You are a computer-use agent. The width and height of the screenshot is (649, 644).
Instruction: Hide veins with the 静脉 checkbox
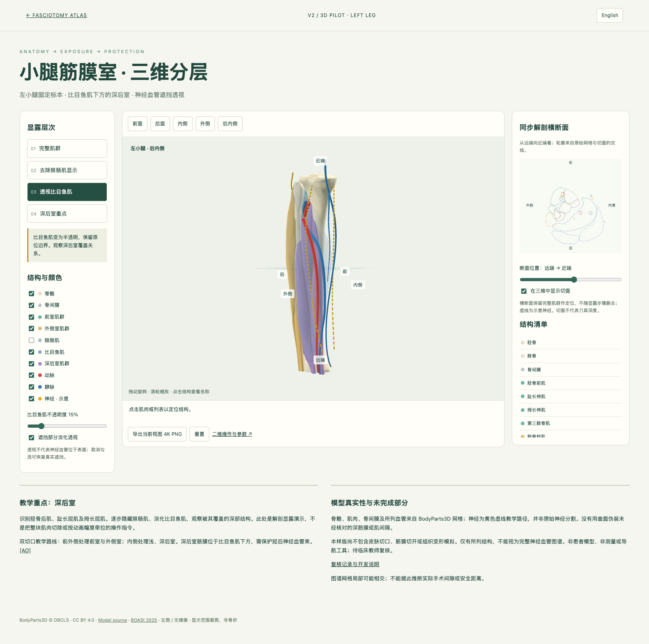31,387
